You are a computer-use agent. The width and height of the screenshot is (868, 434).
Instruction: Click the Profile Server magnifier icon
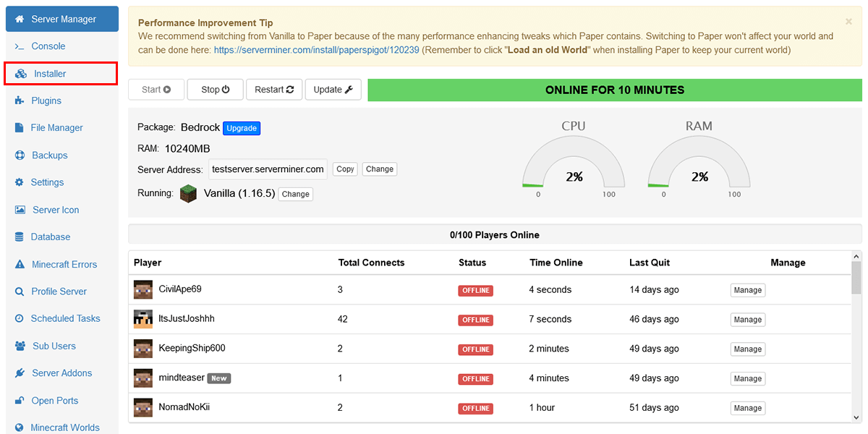click(x=20, y=292)
